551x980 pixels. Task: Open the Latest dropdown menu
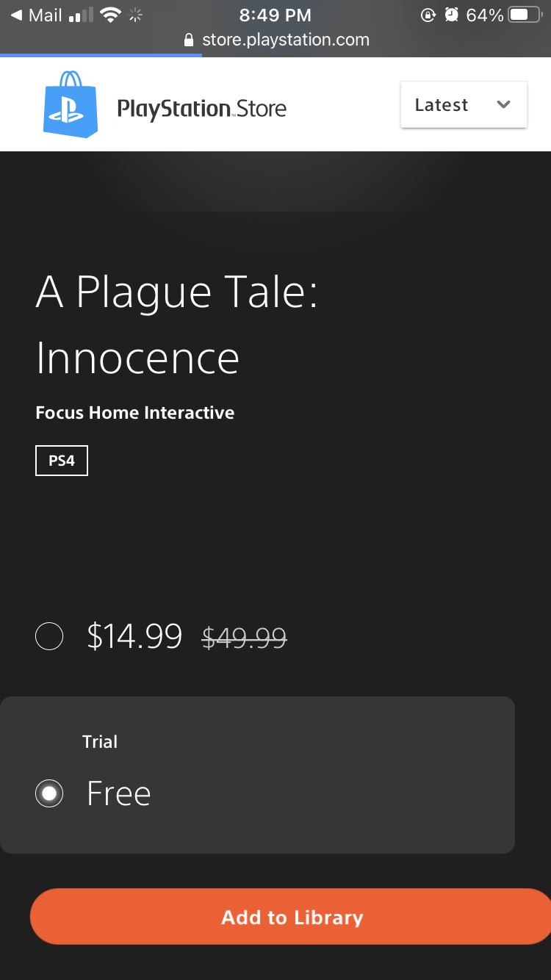(464, 104)
